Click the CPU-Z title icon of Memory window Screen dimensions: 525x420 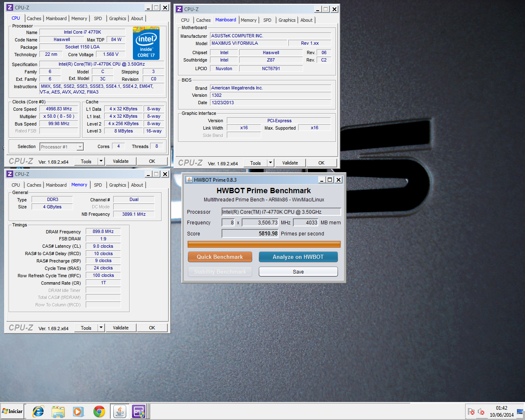[x=10, y=174]
